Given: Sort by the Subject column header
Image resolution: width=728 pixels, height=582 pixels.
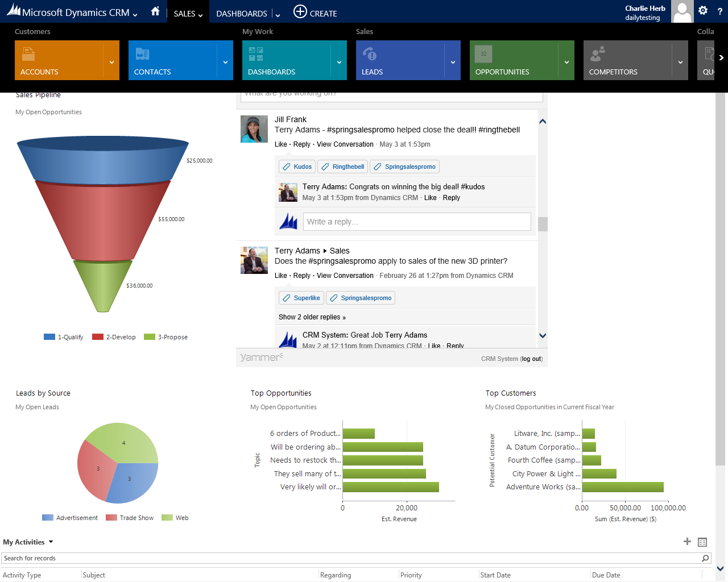Looking at the screenshot, I should (x=94, y=575).
